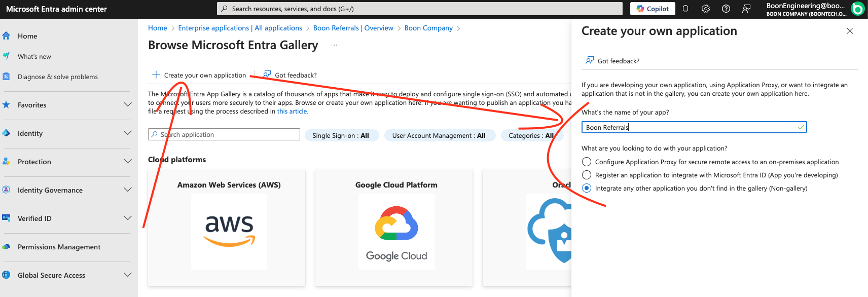
Task: Open the 'this article' link
Action: pos(292,112)
